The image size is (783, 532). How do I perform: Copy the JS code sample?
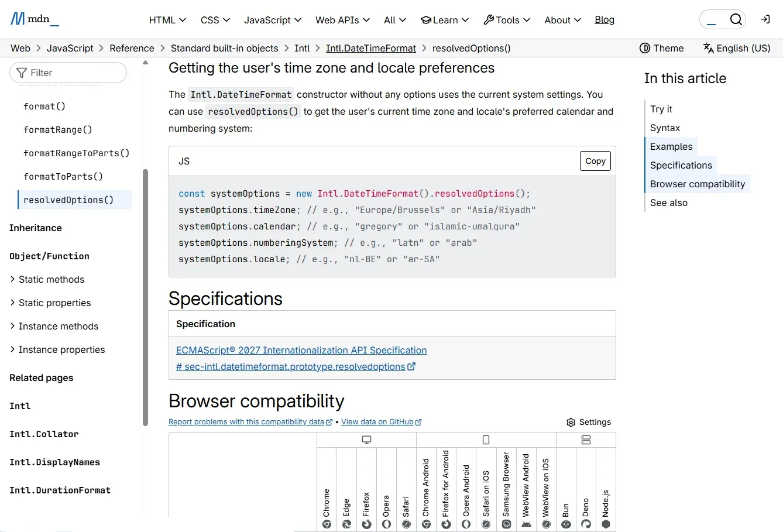click(x=595, y=161)
